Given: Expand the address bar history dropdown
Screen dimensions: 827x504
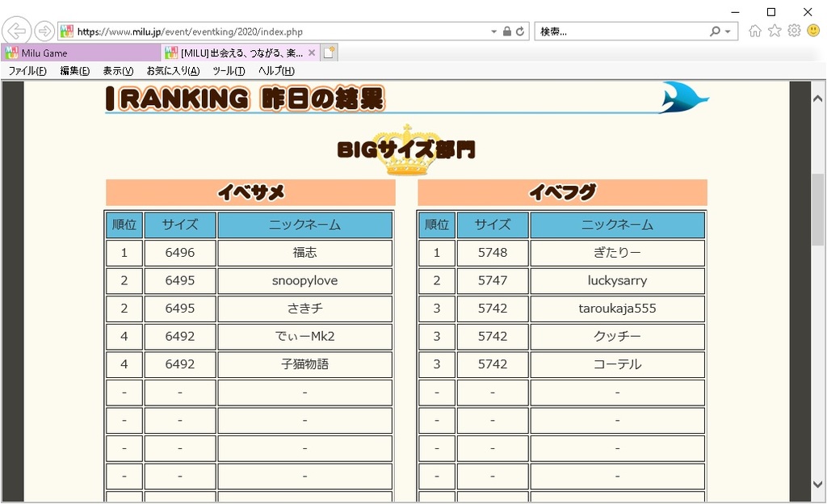Looking at the screenshot, I should point(494,31).
